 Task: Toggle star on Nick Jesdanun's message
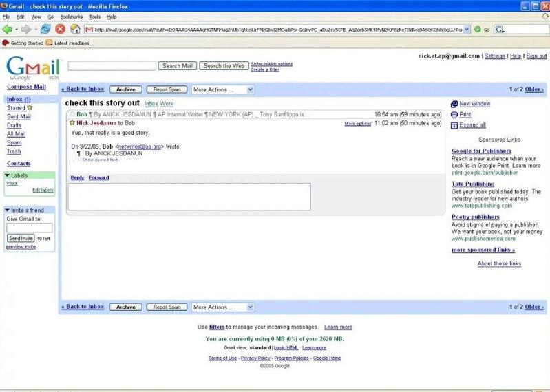[x=72, y=122]
